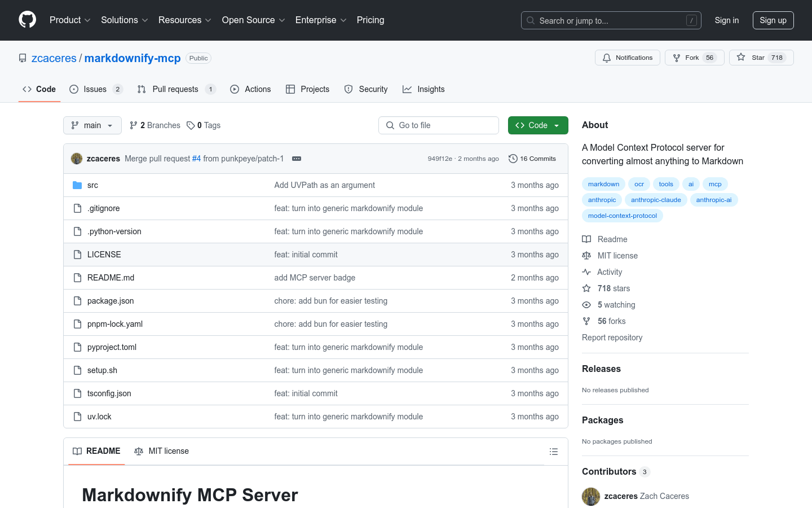Click the file icon beside .gitignore
Viewport: 812px width, 508px height.
[77, 208]
